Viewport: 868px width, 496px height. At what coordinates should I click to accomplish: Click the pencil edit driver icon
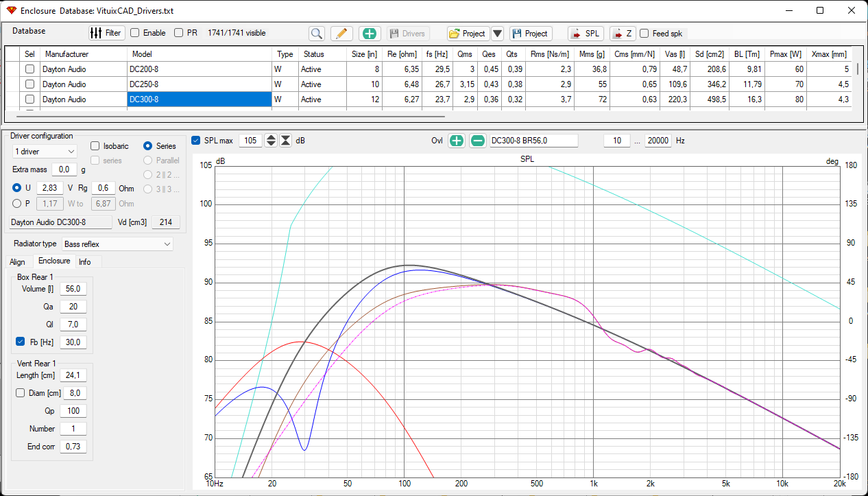click(342, 33)
